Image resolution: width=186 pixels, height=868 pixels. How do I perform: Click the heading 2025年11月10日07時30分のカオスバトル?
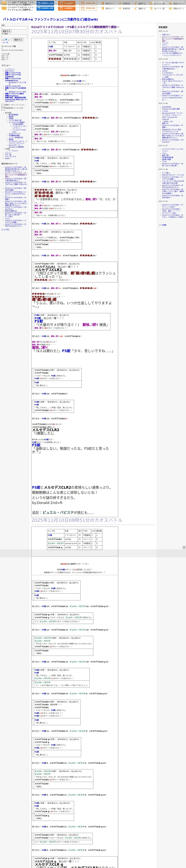77,32
